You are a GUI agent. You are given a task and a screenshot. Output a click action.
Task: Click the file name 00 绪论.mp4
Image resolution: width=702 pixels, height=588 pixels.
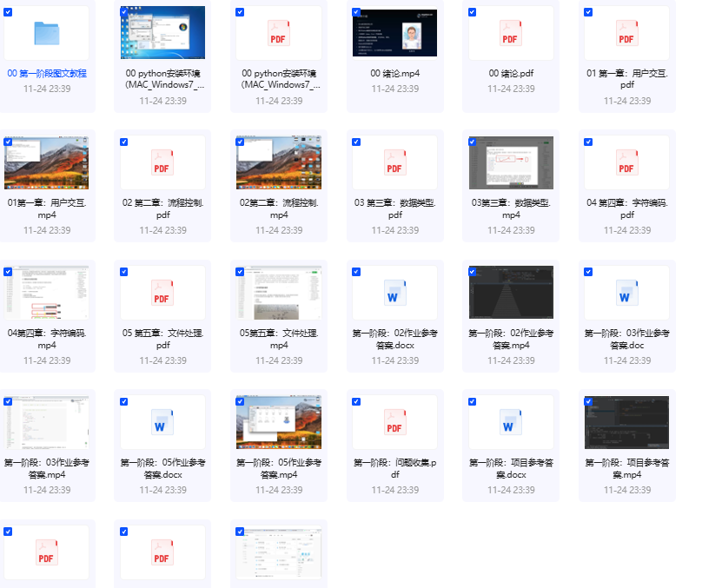click(394, 73)
